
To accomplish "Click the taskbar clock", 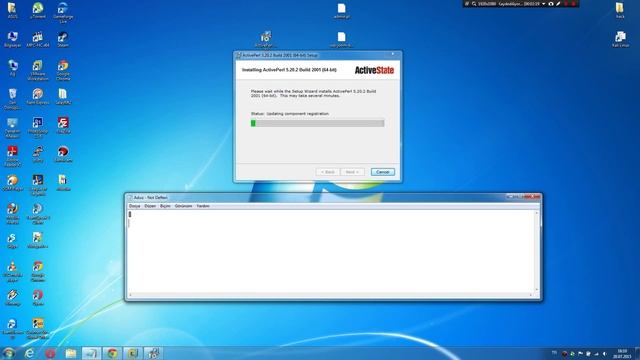I will pos(622,353).
